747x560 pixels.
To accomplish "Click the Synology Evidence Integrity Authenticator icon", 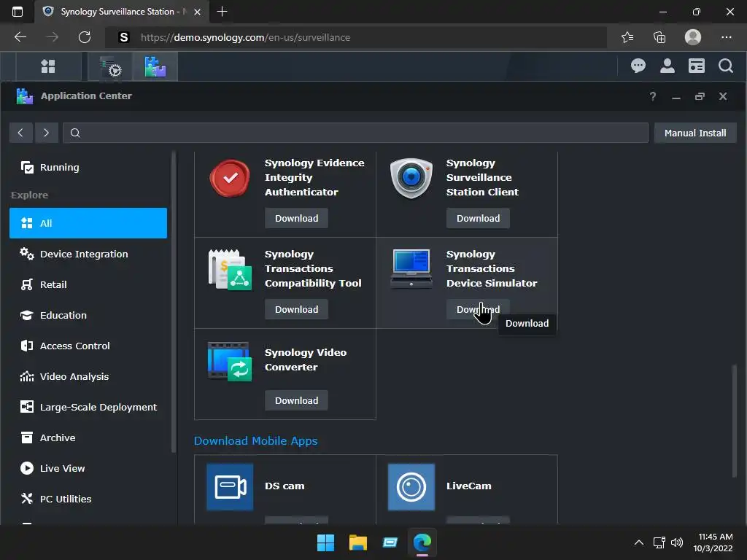I will pos(230,178).
